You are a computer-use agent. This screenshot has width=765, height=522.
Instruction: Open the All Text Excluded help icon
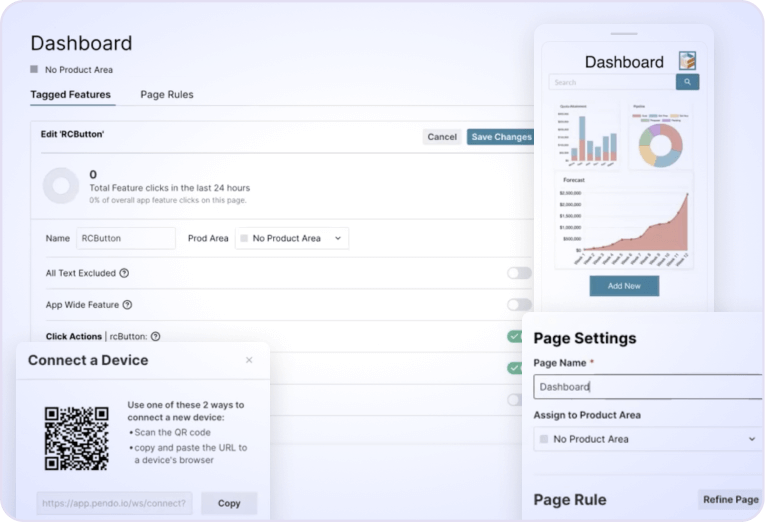pyautogui.click(x=124, y=273)
